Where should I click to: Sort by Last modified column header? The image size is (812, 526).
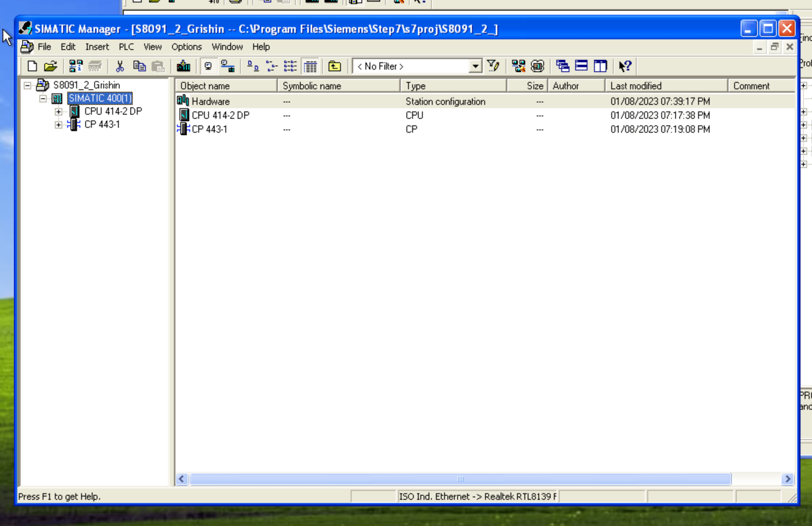click(667, 86)
